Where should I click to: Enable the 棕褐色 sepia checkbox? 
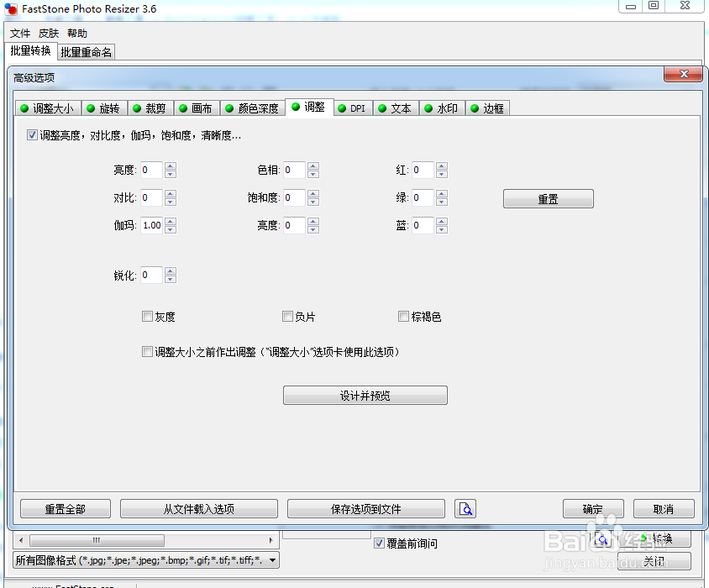click(x=403, y=316)
